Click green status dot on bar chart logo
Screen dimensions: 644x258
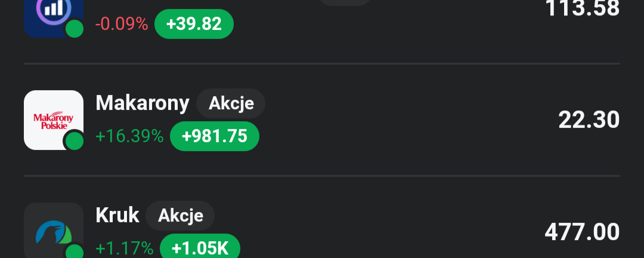74,28
